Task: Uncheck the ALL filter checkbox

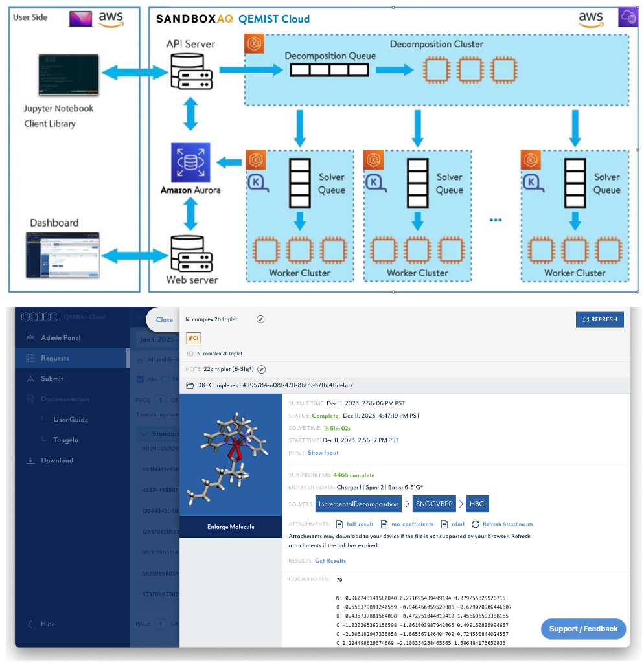Action: [140, 379]
